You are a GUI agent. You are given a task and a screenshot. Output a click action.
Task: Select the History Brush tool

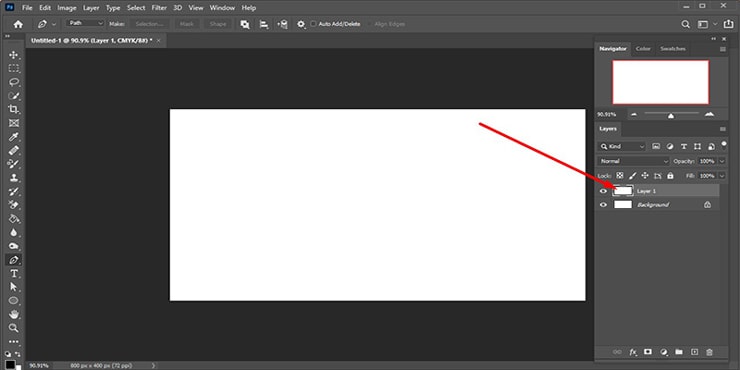14,192
